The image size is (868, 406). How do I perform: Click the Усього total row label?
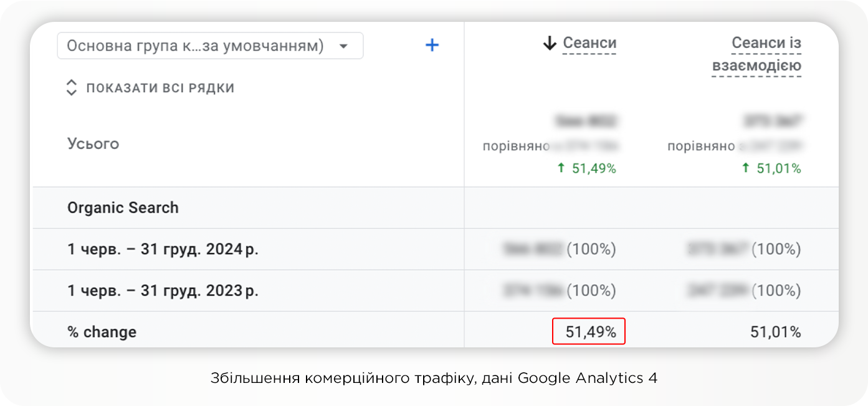coord(93,143)
